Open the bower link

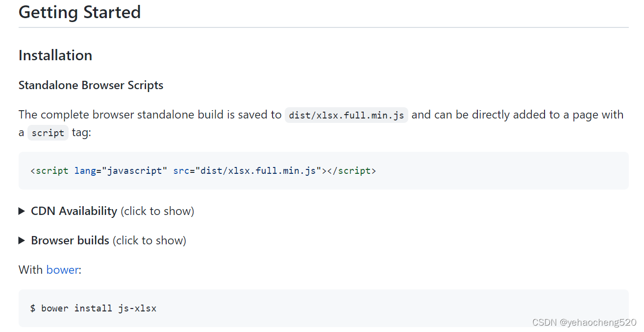[62, 270]
